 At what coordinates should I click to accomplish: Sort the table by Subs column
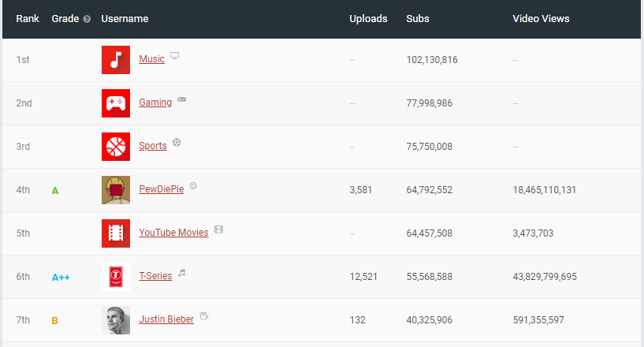pos(418,19)
